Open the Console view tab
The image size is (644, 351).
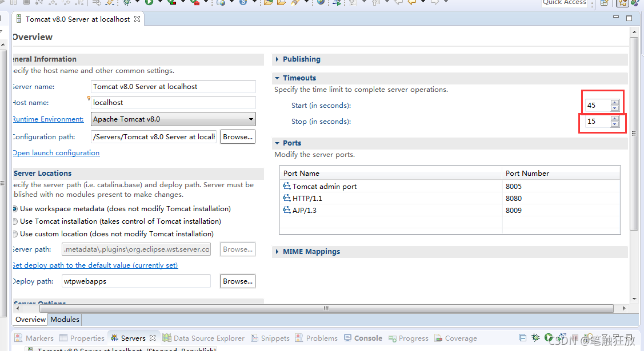click(363, 338)
